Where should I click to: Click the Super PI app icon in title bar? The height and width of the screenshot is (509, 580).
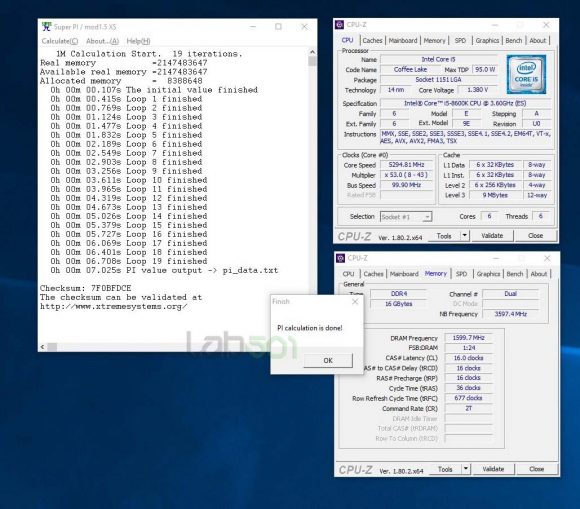tap(46, 27)
